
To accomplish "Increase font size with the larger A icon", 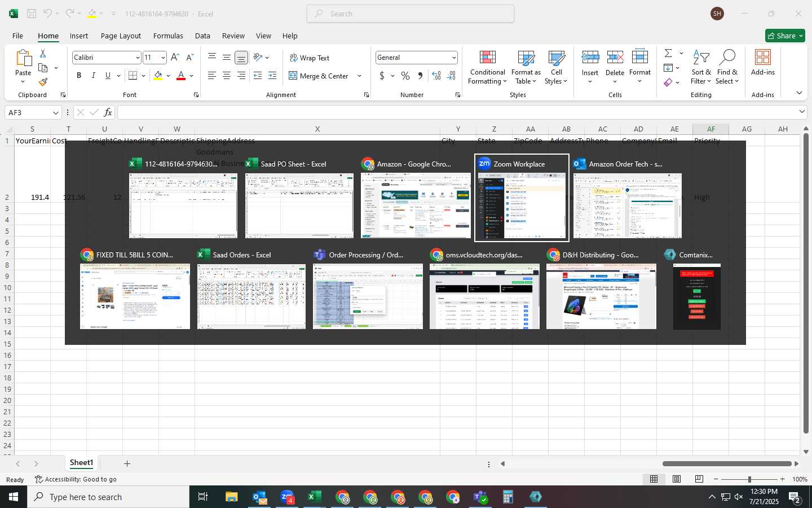I will [175, 57].
